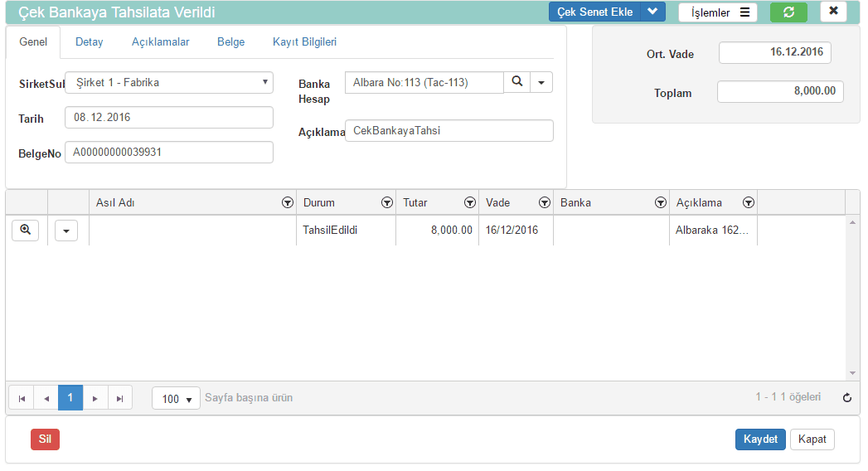Viewport: 868px width, 471px height.
Task: Open the SirketSube company dropdown
Action: [x=169, y=83]
